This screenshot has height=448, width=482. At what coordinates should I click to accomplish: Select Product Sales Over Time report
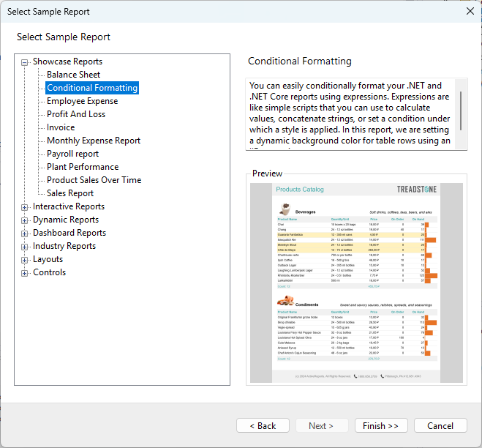(94, 180)
